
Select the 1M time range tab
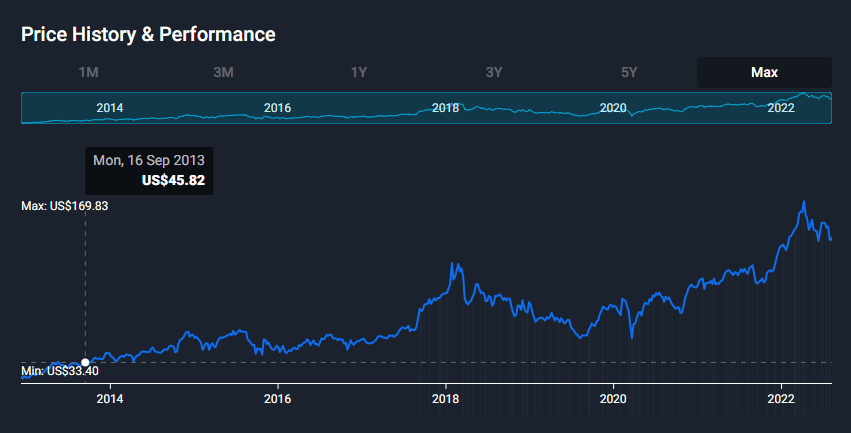coord(88,72)
